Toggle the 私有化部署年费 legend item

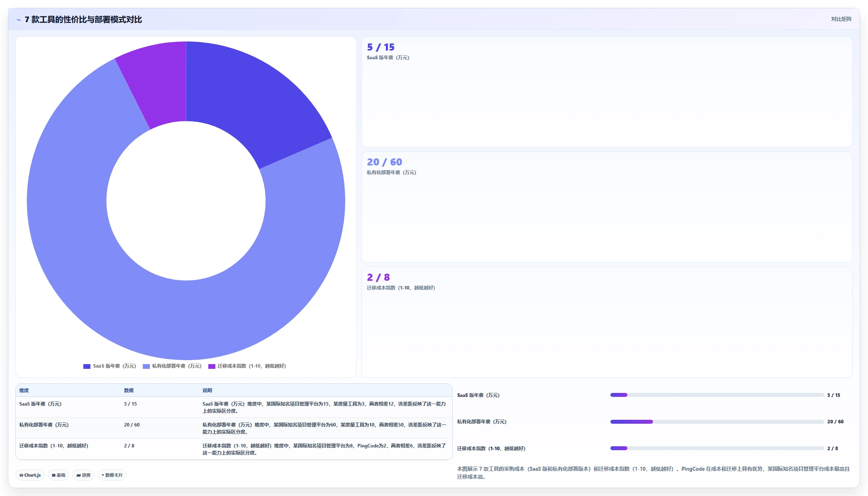click(172, 366)
